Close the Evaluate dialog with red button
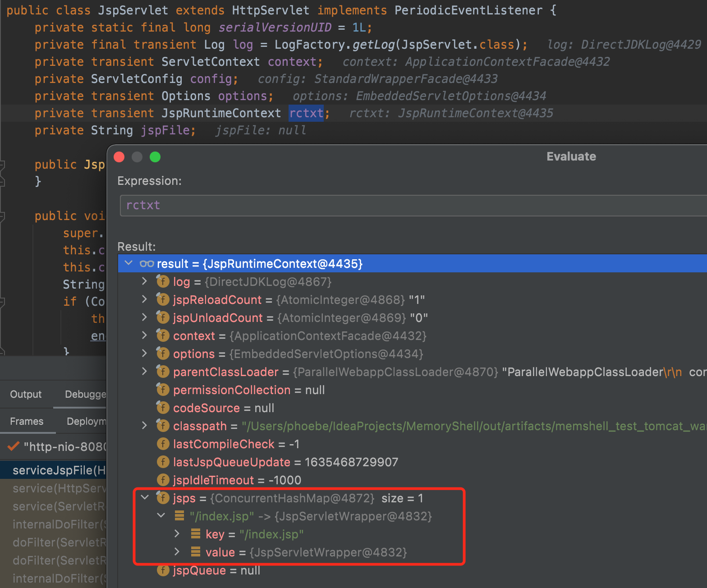This screenshot has width=707, height=588. coord(119,157)
